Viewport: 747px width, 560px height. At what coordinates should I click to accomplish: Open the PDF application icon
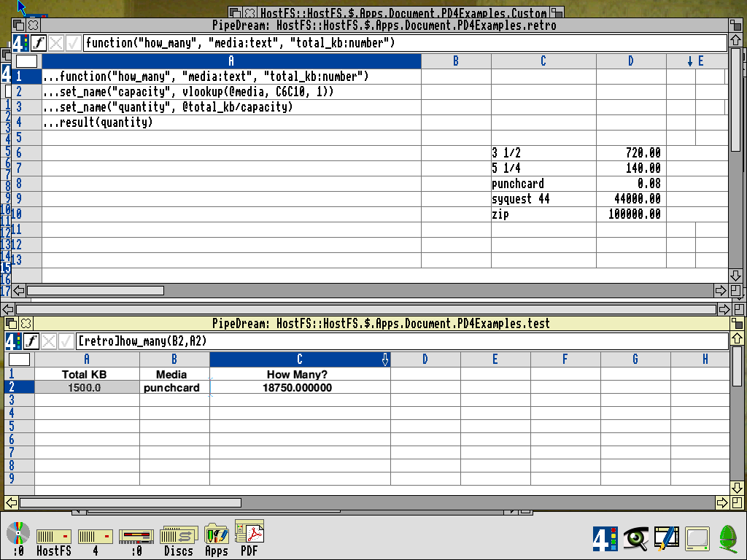[x=249, y=538]
